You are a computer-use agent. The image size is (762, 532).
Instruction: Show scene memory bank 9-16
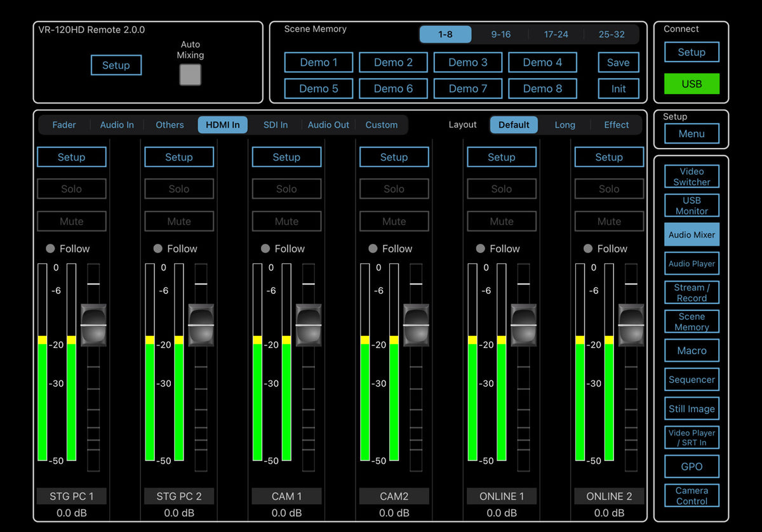pyautogui.click(x=500, y=34)
